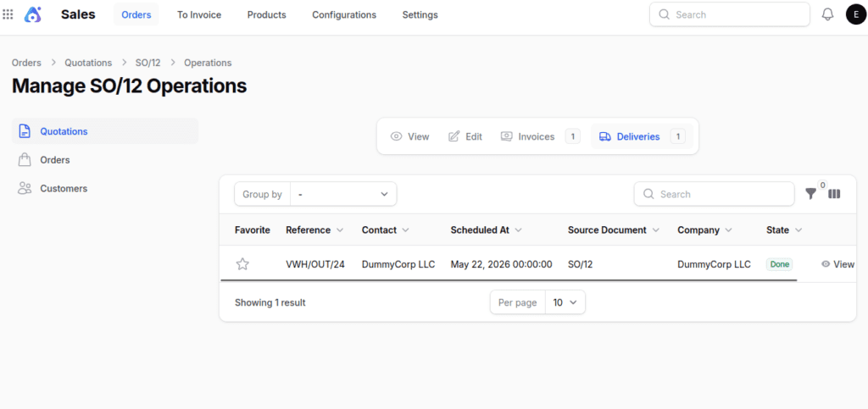Click the SO/12 source document cell
Viewport: 868px width, 409px height.
[x=580, y=264]
